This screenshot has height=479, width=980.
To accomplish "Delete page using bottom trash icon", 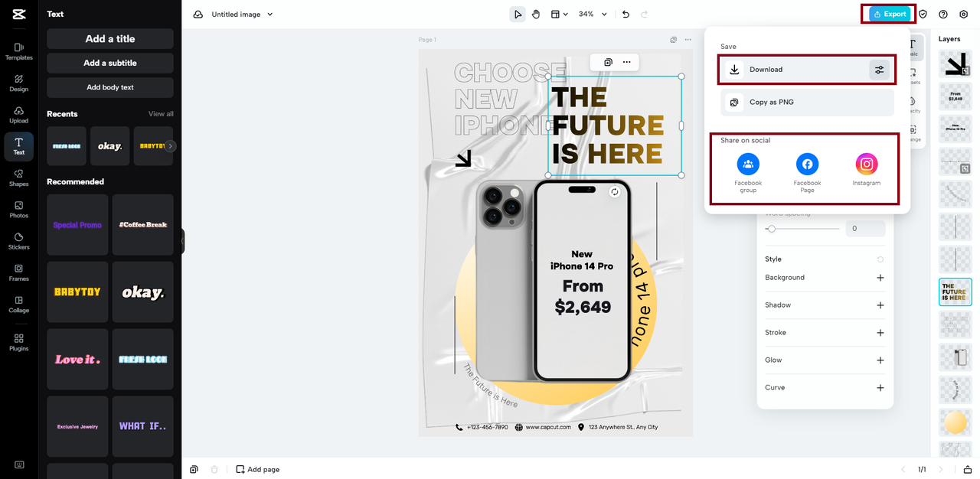I will pos(214,469).
